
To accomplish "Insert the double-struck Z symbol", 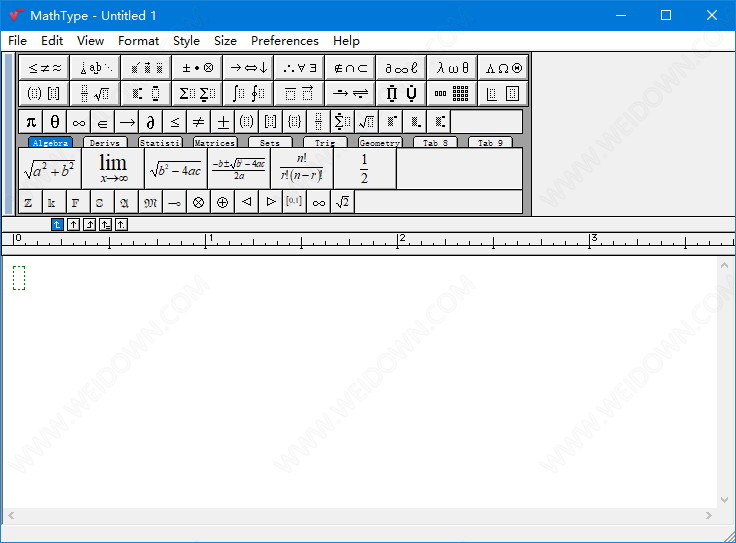I will pos(31,202).
